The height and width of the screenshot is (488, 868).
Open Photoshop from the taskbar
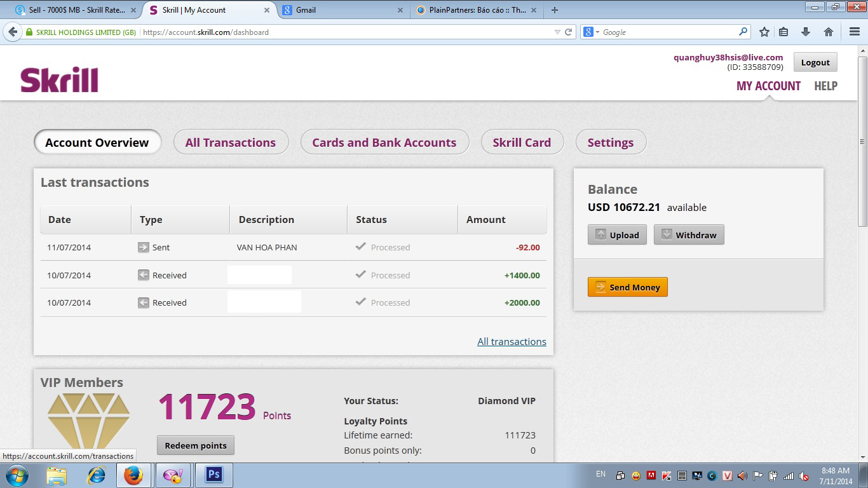214,475
